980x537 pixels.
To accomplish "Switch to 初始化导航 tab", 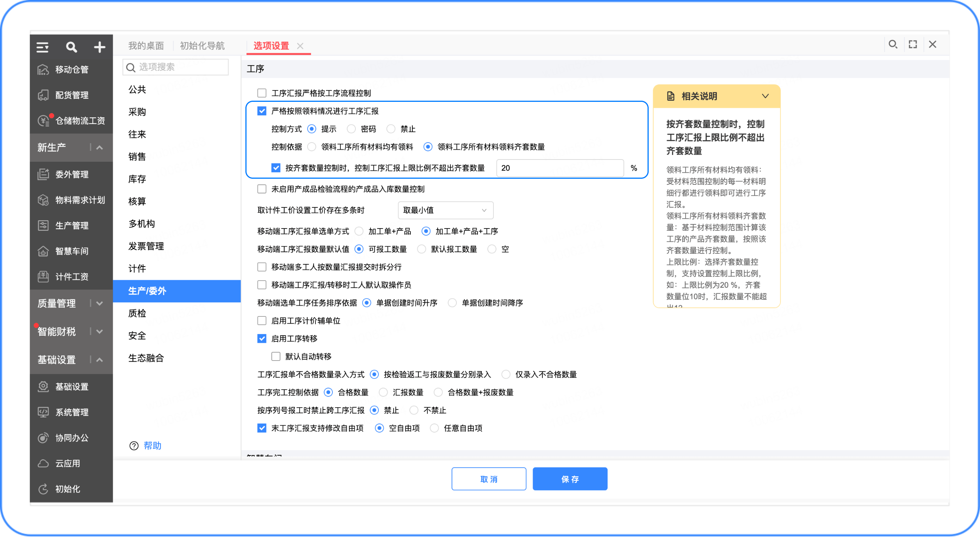I will coord(202,46).
